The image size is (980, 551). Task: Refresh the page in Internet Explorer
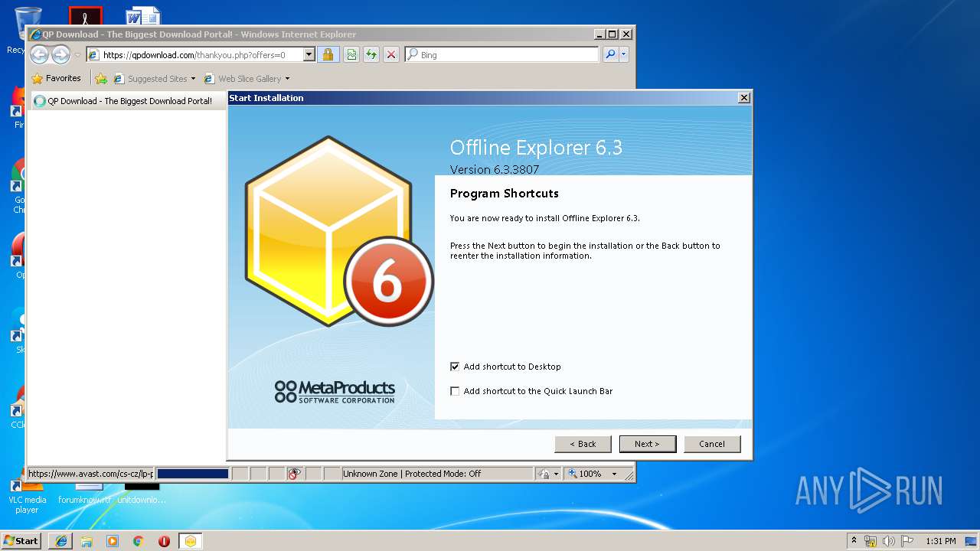tap(371, 54)
